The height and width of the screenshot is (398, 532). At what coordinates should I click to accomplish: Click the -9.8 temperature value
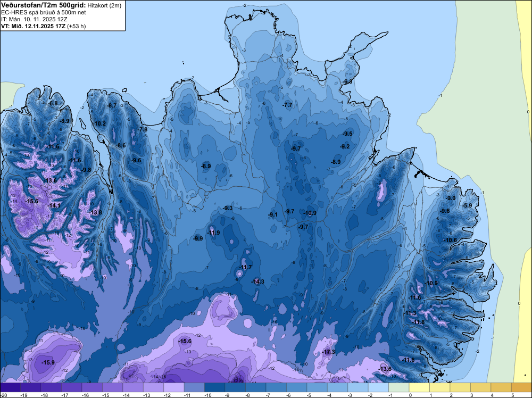click(86, 170)
